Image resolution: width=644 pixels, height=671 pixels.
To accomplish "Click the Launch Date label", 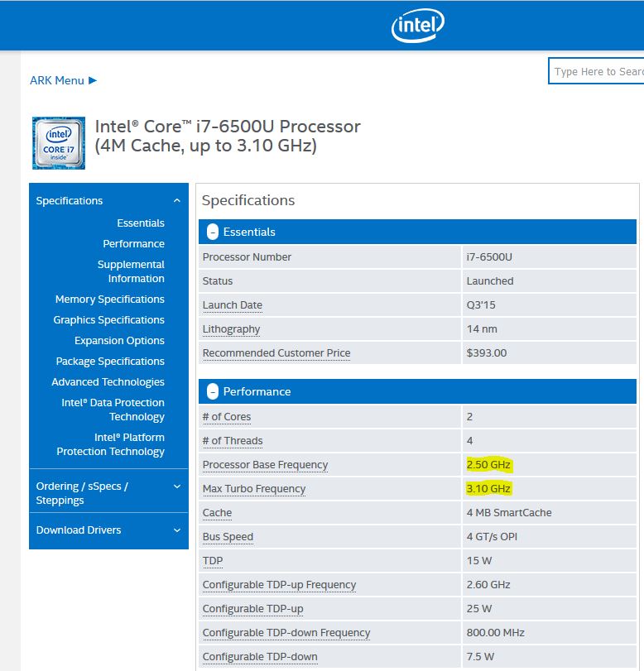I will tap(232, 305).
